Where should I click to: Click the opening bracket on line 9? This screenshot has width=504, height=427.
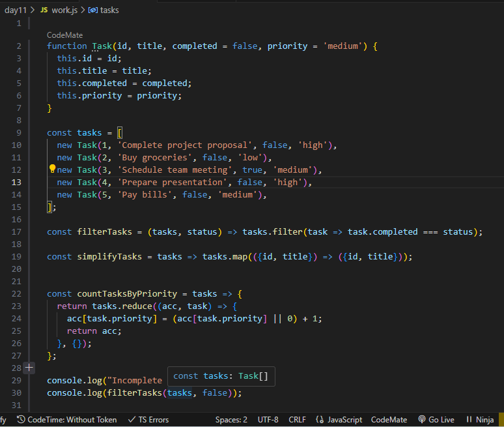tap(120, 133)
